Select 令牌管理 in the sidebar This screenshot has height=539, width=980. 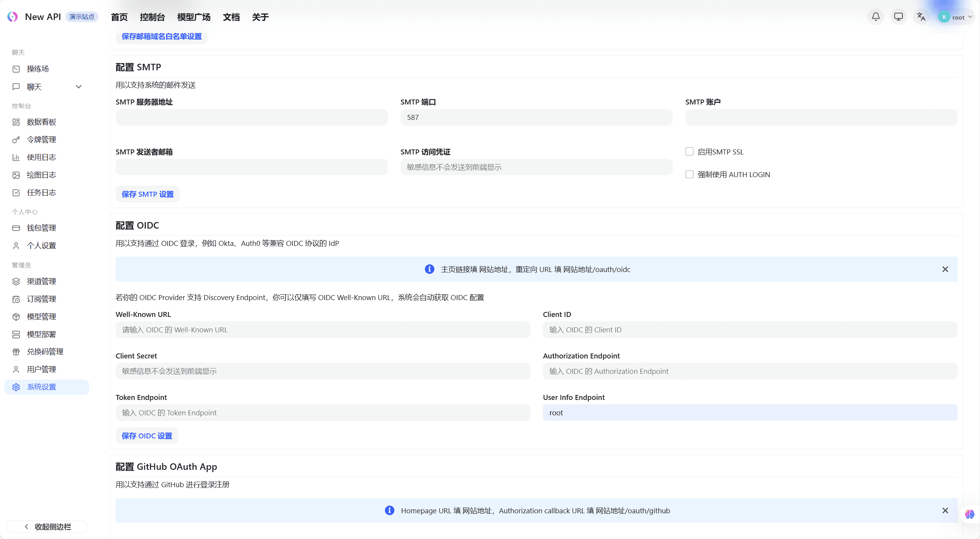[41, 139]
